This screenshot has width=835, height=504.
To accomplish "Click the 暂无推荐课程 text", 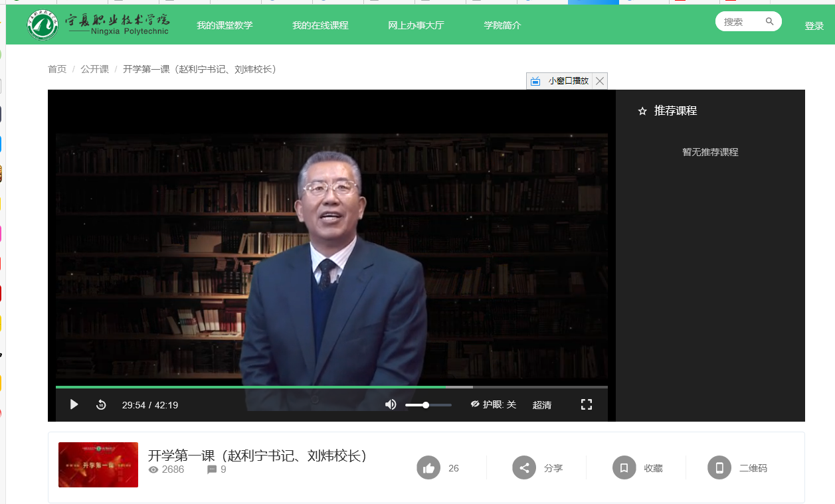I will (x=710, y=152).
